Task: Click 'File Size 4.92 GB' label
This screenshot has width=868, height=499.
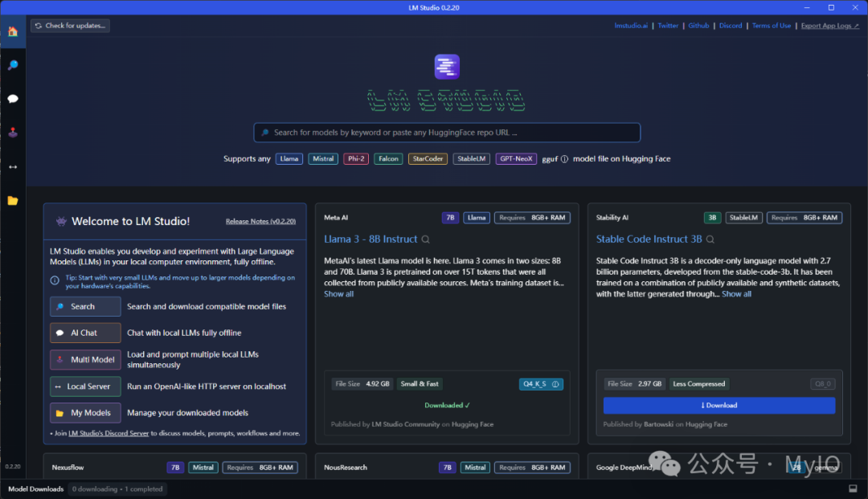Action: coord(362,384)
